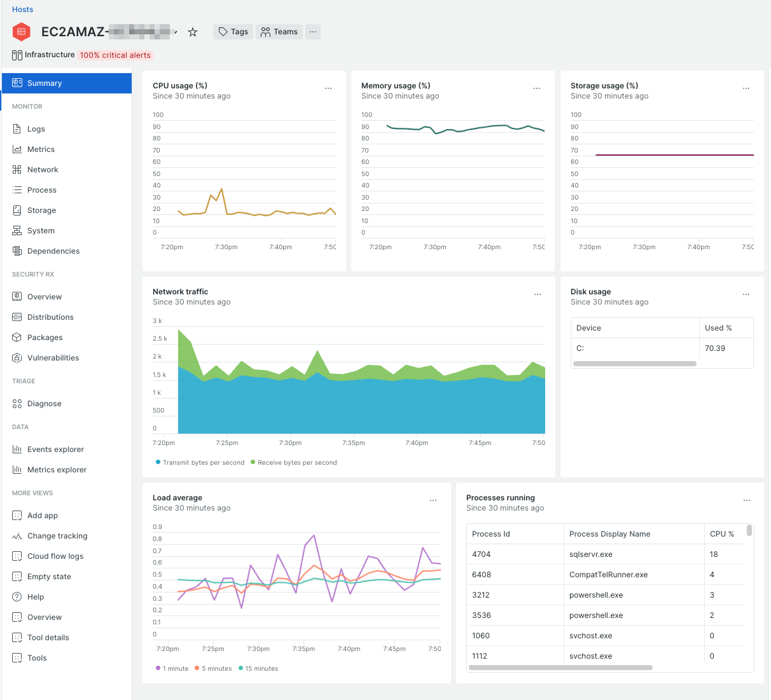Click the Empty state icon
771x700 pixels.
(17, 577)
